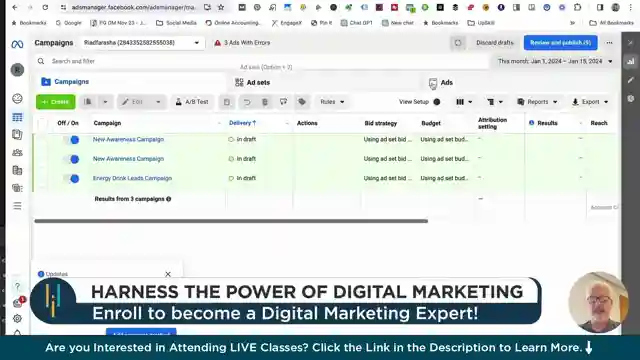Click the info icon beside Results from 3 campaigns

click(x=169, y=199)
